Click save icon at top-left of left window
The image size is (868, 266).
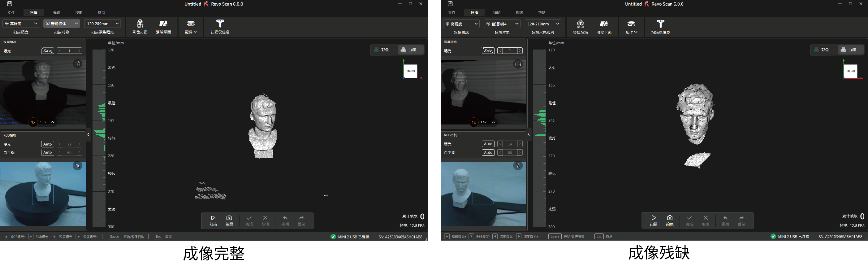(9, 4)
